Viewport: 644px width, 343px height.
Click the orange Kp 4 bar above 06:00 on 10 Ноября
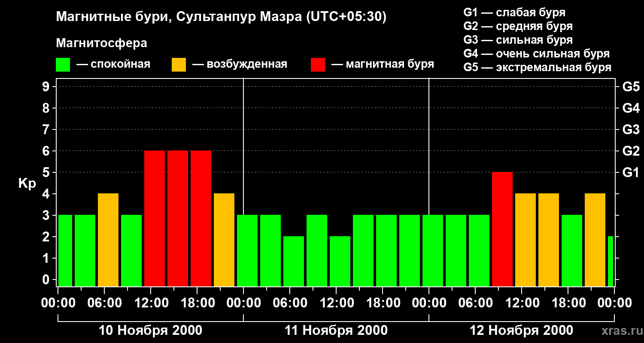click(108, 240)
